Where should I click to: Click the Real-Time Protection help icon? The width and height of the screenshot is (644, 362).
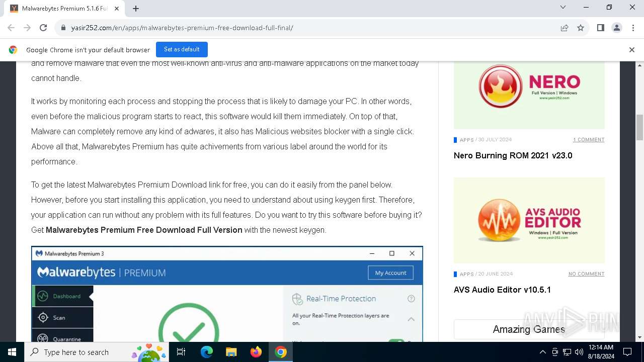[x=411, y=299]
